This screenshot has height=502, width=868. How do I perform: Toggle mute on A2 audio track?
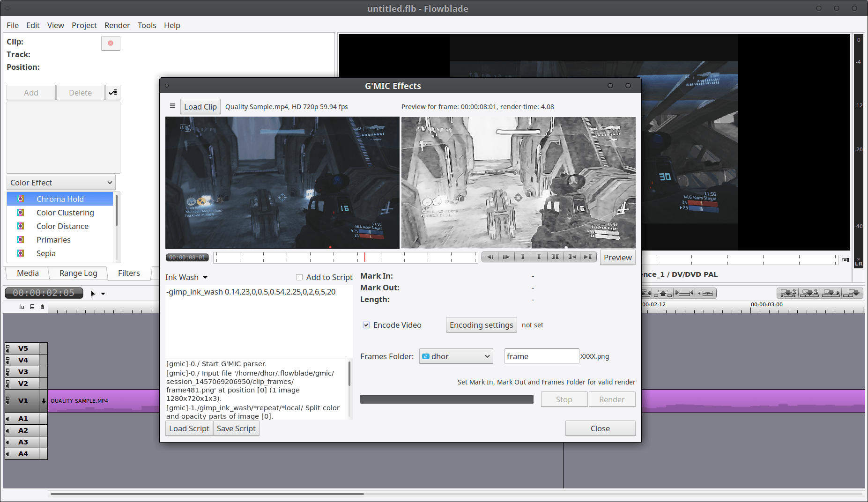[7, 430]
